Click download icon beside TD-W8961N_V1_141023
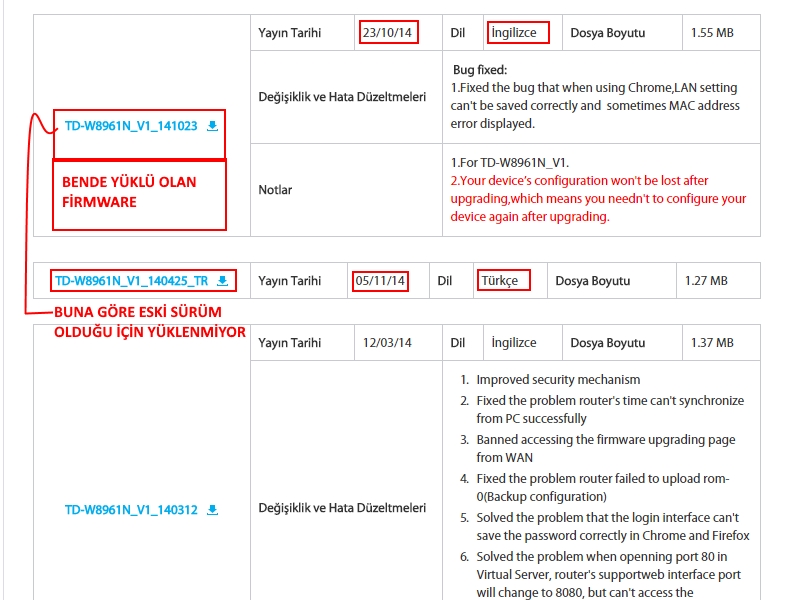800x600 pixels. pos(212,126)
